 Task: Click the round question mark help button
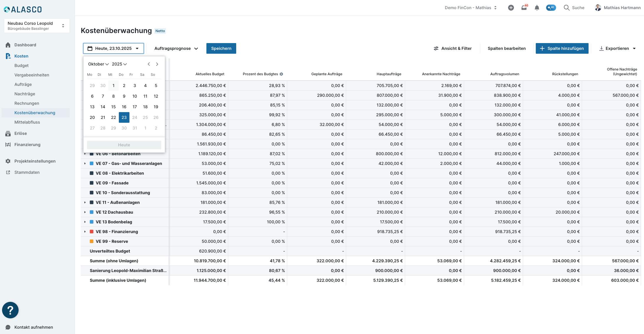10,310
